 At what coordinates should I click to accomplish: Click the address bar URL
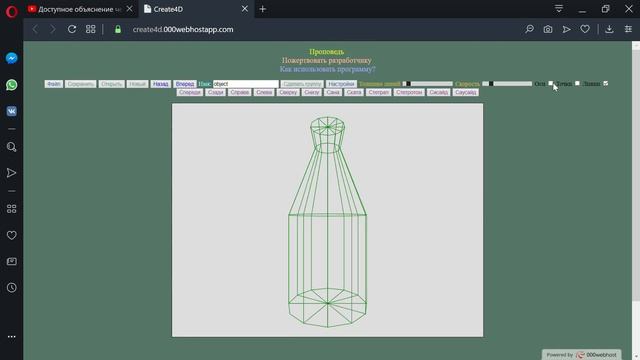click(x=183, y=29)
